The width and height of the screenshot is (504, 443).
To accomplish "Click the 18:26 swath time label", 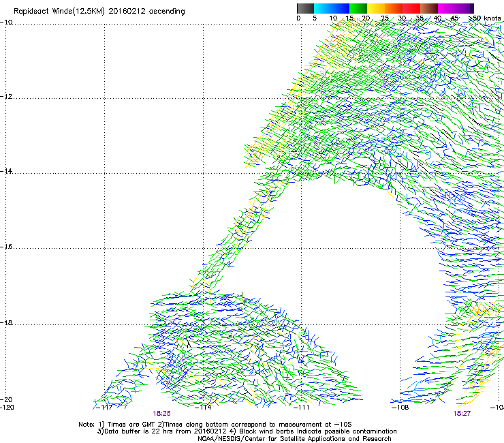I will click(x=161, y=414).
